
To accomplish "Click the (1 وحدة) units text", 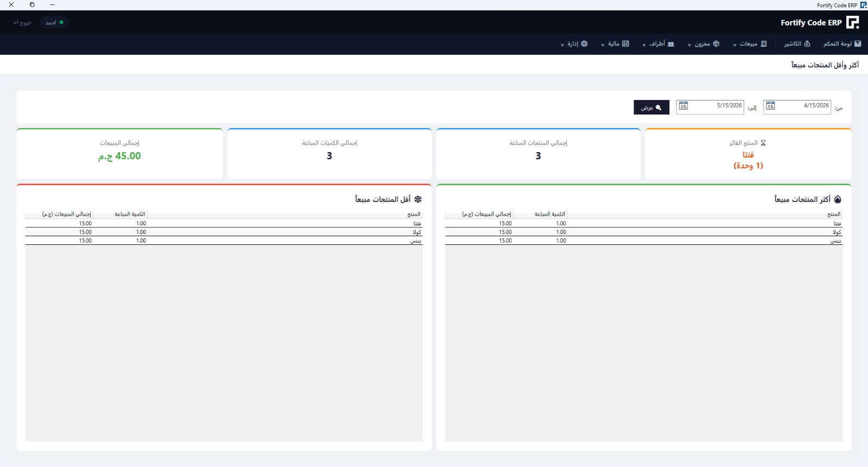I will pos(748,166).
